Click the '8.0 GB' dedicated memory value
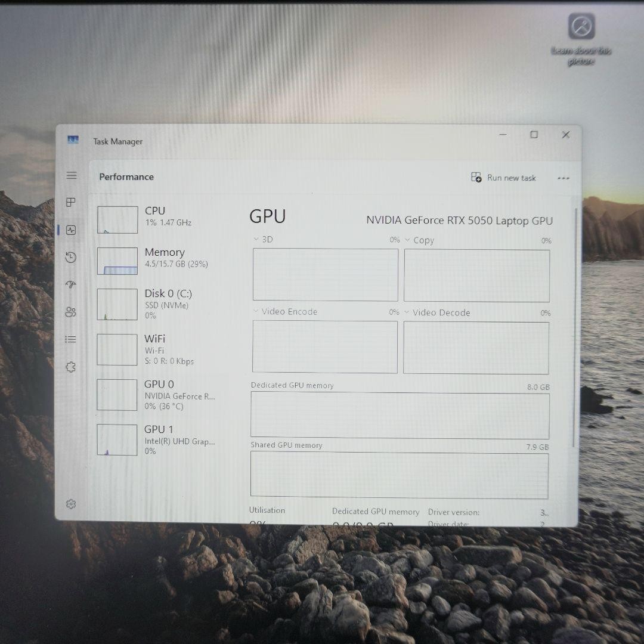This screenshot has width=644, height=644. (x=538, y=387)
